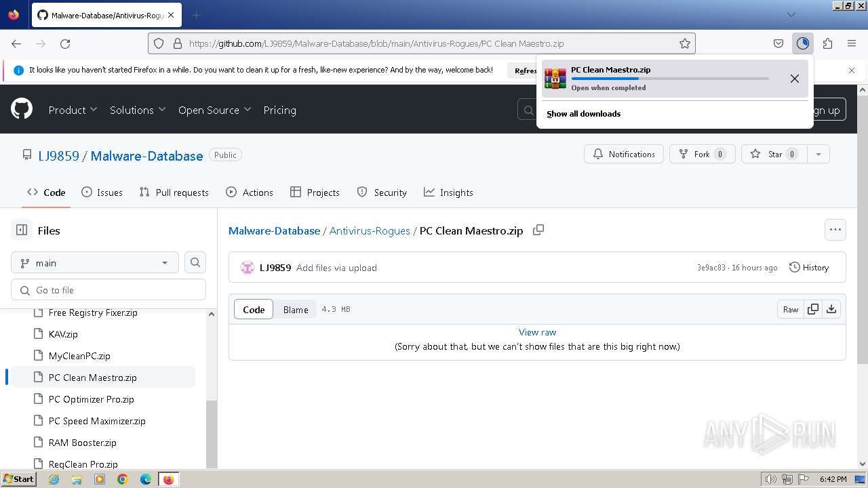Launch Microsoft Edge from the taskbar
Image resolution: width=868 pixels, height=488 pixels.
click(x=146, y=479)
